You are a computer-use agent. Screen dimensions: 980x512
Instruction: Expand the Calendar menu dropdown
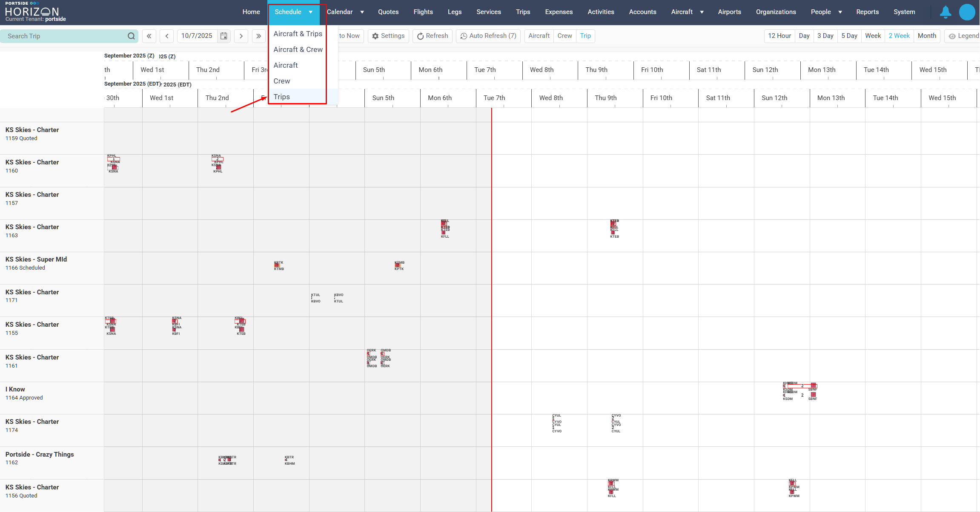(x=362, y=12)
